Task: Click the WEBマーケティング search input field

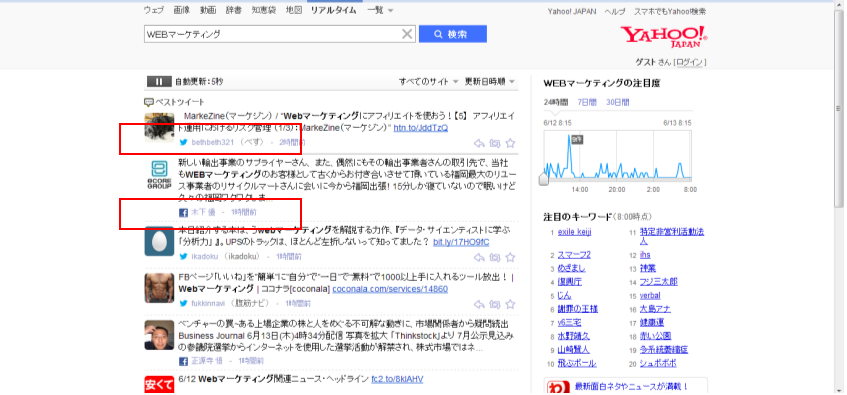Action: (x=273, y=35)
